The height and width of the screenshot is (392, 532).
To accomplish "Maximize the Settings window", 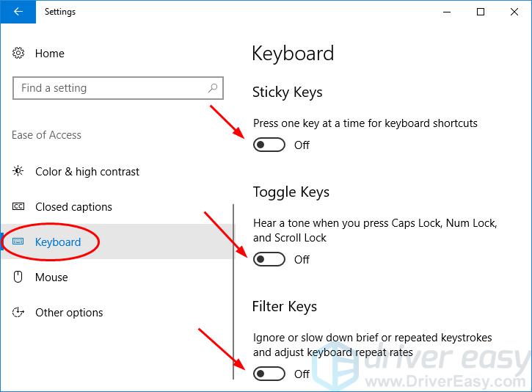I will [x=481, y=12].
